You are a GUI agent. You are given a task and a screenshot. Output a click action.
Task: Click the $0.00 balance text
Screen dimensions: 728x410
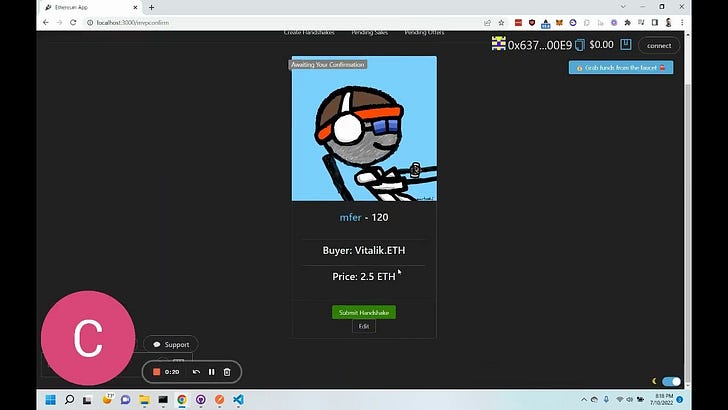tap(602, 45)
